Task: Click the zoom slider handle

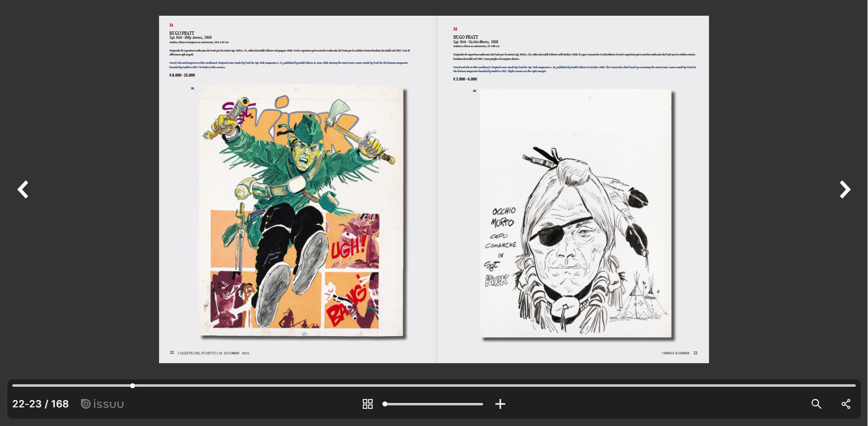Action: (x=385, y=404)
